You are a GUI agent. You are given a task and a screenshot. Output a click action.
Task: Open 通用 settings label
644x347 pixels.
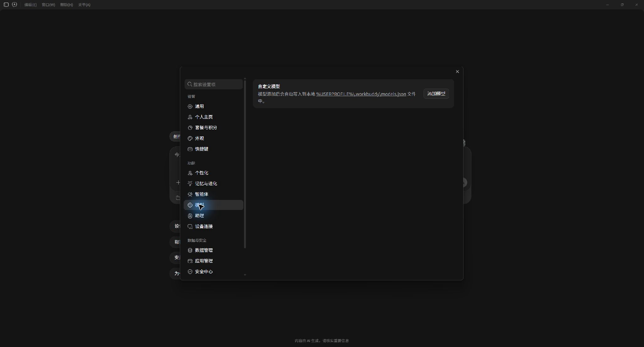199,107
